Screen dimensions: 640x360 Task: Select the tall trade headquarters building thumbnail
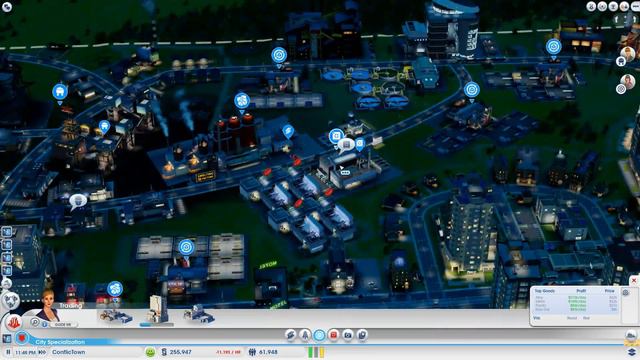click(158, 309)
